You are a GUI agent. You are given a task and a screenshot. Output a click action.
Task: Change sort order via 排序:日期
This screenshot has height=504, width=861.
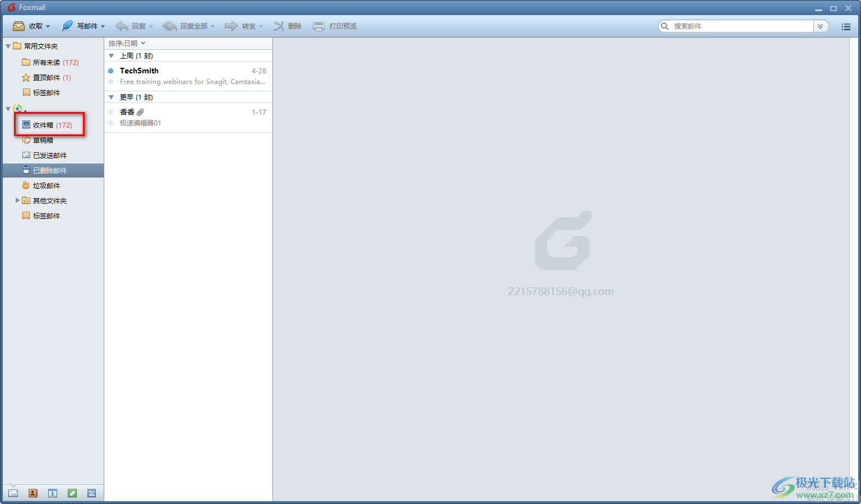[127, 43]
